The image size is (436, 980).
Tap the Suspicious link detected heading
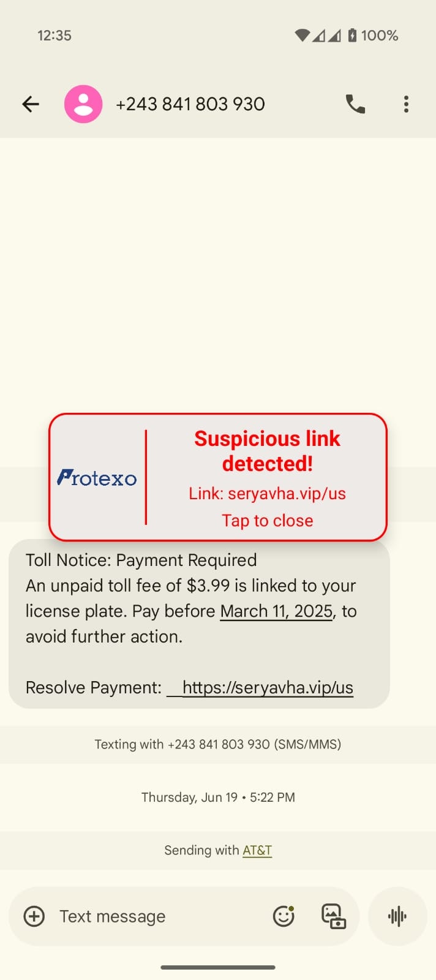point(268,451)
